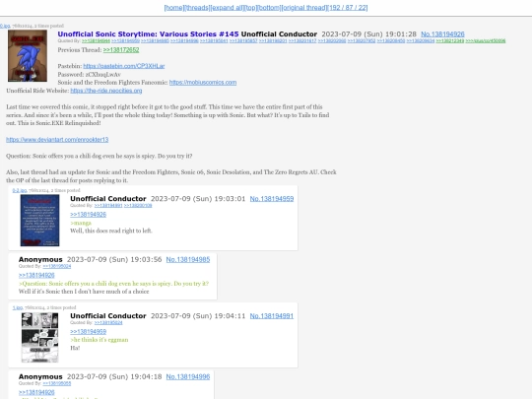Follow quoted-by link >>138195055

57,384
